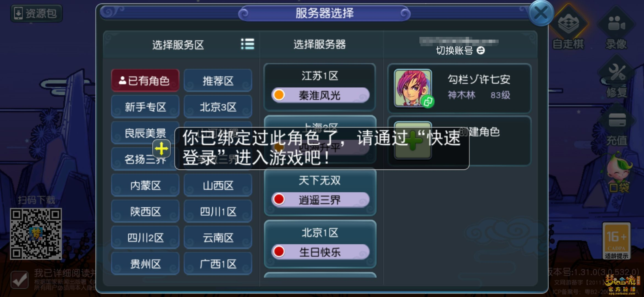This screenshot has width=644, height=297.
Task: Choose the 生日快乐 server
Action: [320, 252]
